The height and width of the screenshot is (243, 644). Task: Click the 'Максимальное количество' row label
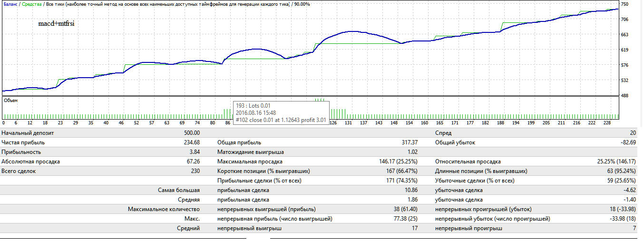(x=164, y=209)
